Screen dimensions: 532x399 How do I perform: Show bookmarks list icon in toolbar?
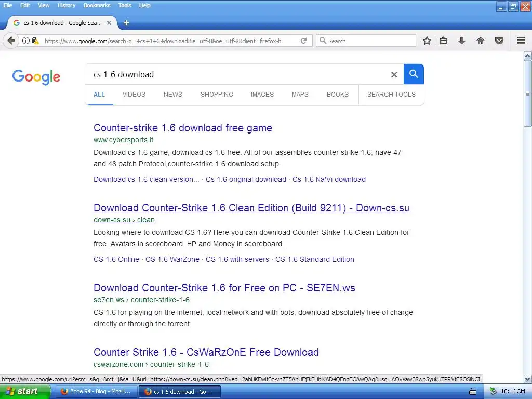(443, 41)
